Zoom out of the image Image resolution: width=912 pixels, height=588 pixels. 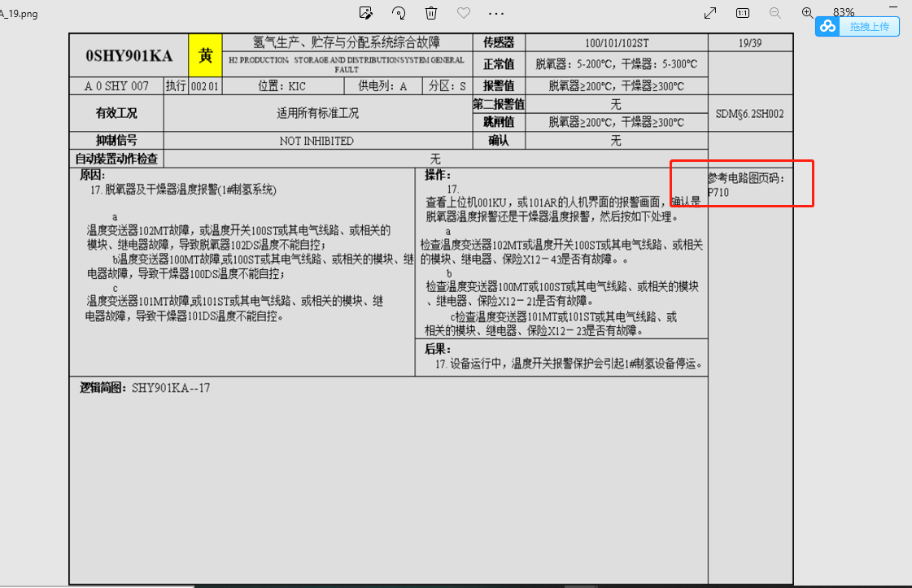coord(775,13)
